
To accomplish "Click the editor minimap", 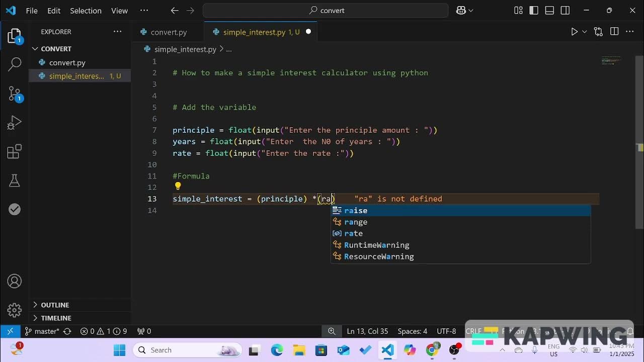I will tap(611, 61).
